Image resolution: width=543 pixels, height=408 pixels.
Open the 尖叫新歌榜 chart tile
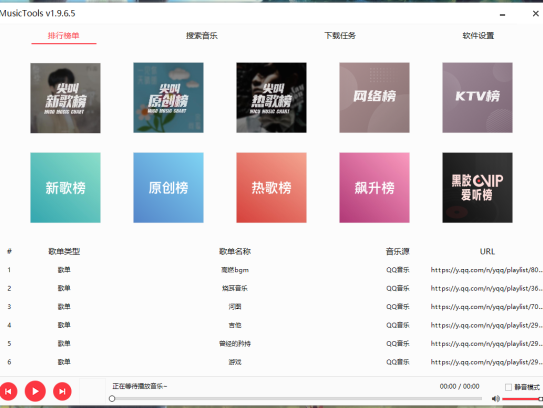pos(65,98)
